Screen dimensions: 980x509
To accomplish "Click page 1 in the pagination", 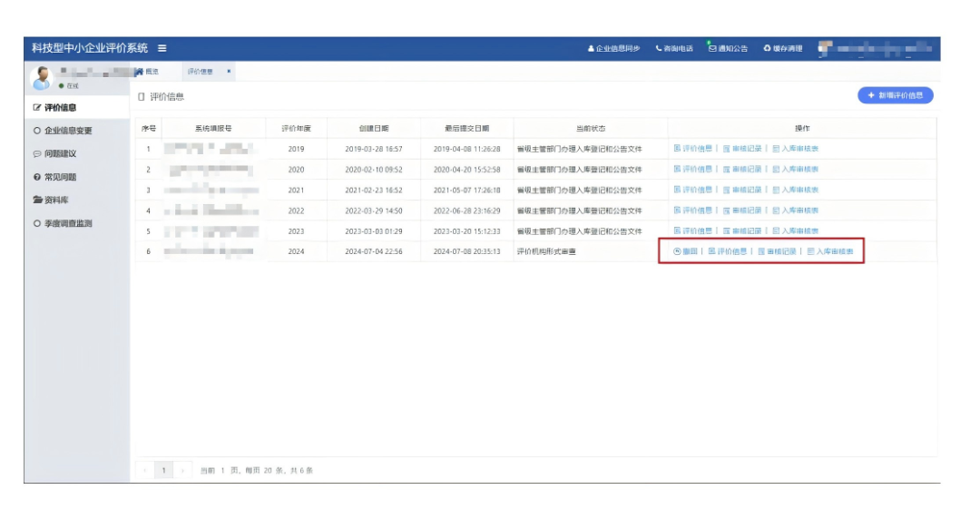I will [163, 470].
